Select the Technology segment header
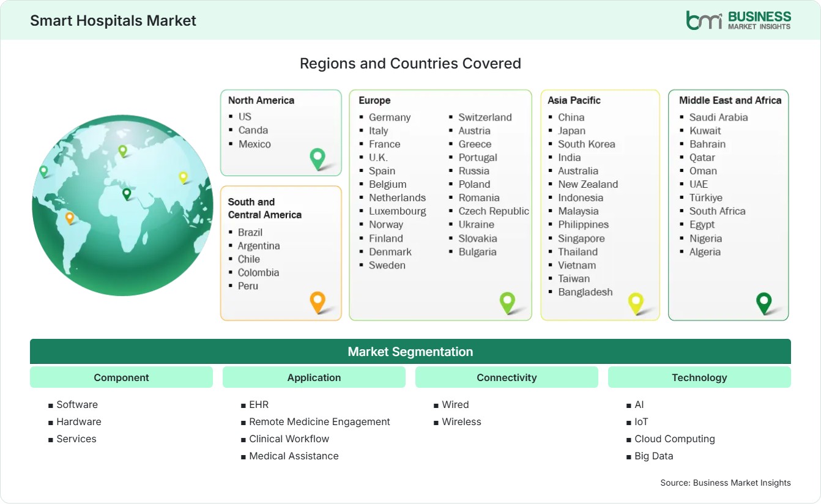Viewport: 821px width, 504px height. [699, 377]
